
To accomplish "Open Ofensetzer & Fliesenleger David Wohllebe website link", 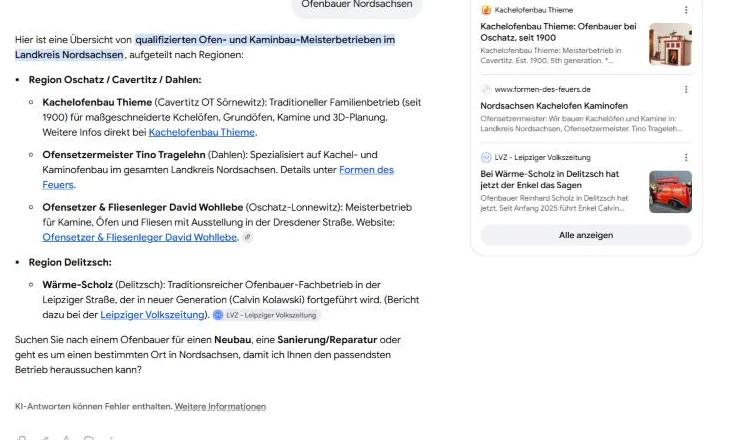I will [x=140, y=237].
